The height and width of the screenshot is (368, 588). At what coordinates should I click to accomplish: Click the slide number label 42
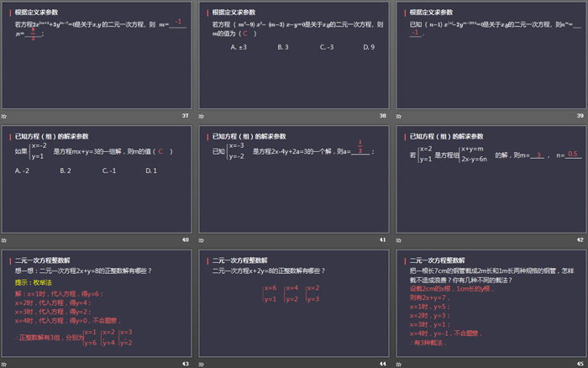[x=580, y=239]
